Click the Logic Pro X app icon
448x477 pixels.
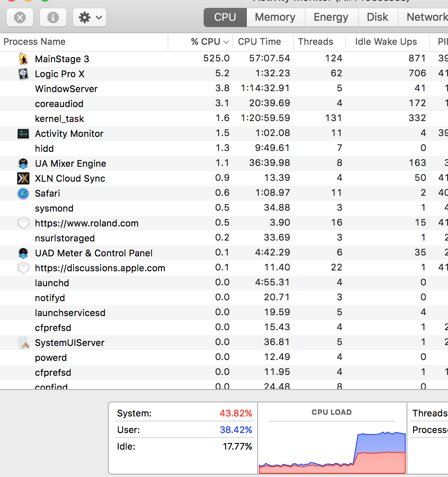(23, 73)
